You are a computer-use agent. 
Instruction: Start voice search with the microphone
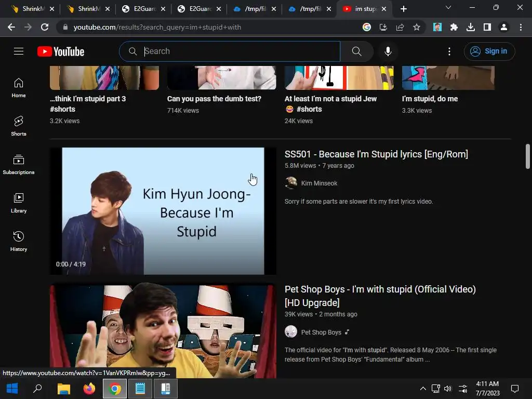[x=388, y=51]
